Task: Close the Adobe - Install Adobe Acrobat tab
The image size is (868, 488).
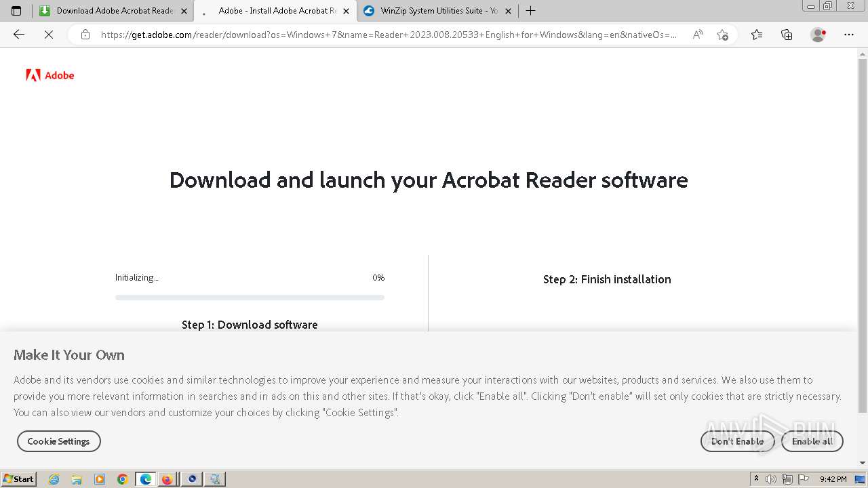Action: tap(347, 11)
